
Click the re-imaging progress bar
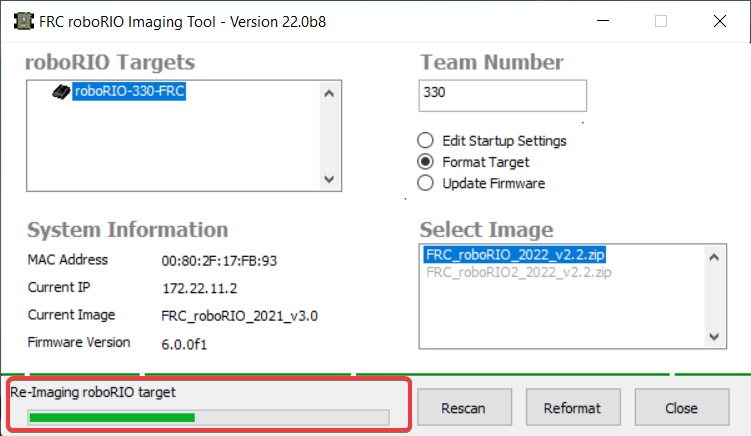click(x=208, y=417)
